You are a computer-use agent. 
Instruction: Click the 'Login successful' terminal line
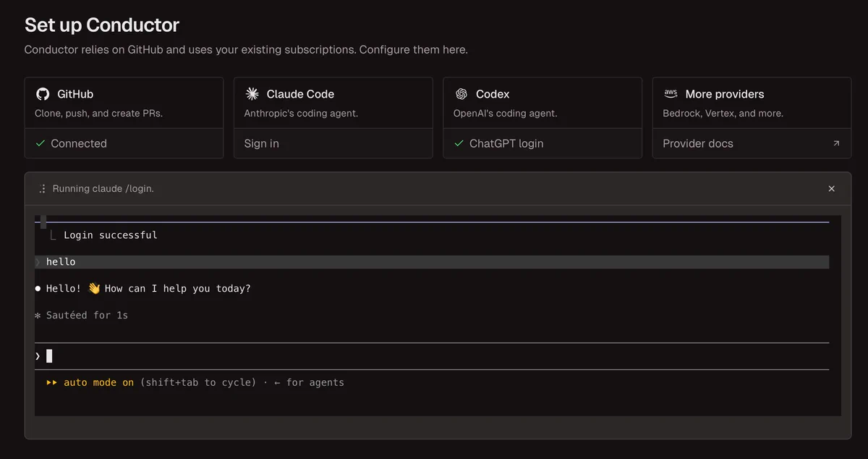[110, 235]
